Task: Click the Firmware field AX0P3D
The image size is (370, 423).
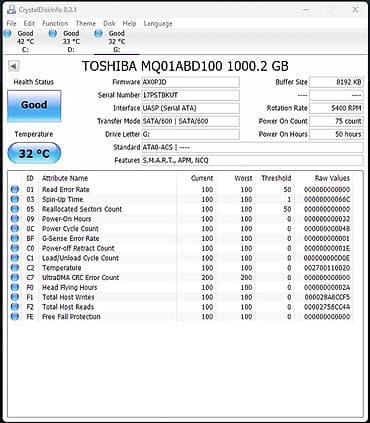Action: coord(191,82)
